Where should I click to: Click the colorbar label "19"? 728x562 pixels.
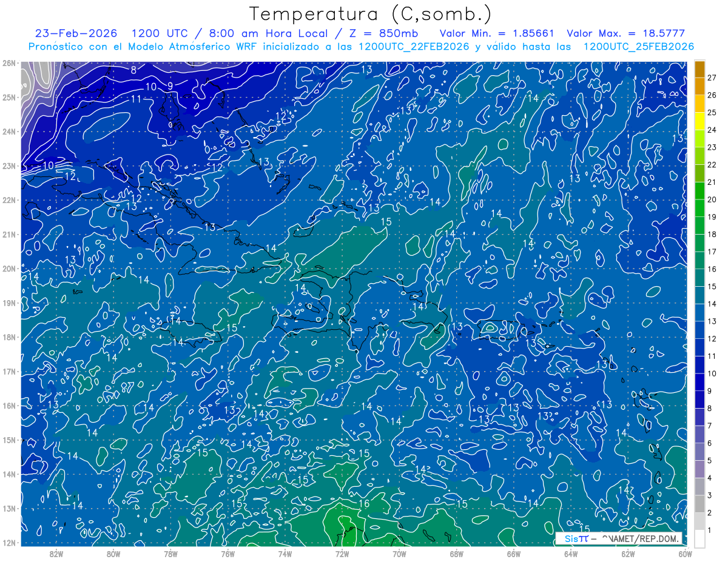pyautogui.click(x=712, y=216)
